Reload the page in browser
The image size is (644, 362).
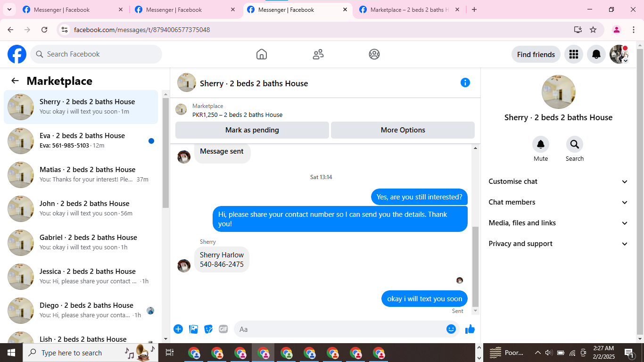(44, 30)
